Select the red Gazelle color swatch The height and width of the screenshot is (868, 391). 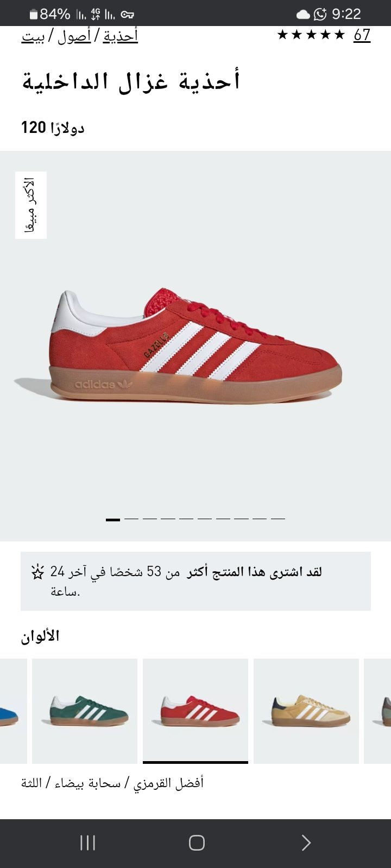coord(195,711)
